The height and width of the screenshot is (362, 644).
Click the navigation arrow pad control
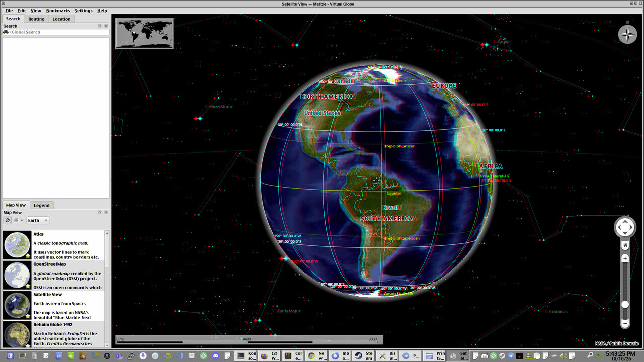(x=625, y=227)
